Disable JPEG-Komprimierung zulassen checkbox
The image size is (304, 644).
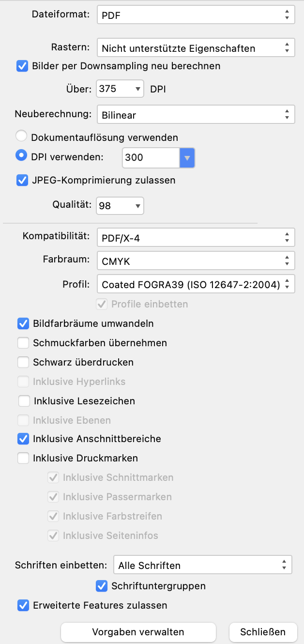(22, 180)
